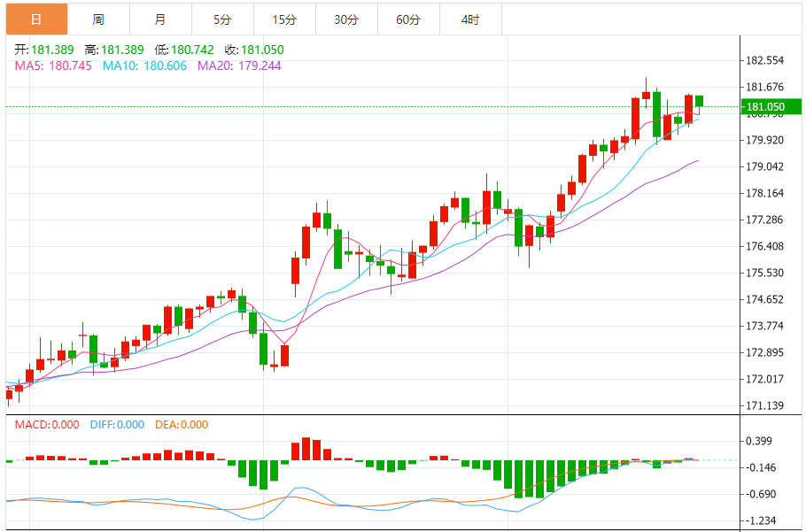Viewport: 806px width, 532px height.
Task: Click the last green candlestick on the chart
Action: tap(699, 101)
